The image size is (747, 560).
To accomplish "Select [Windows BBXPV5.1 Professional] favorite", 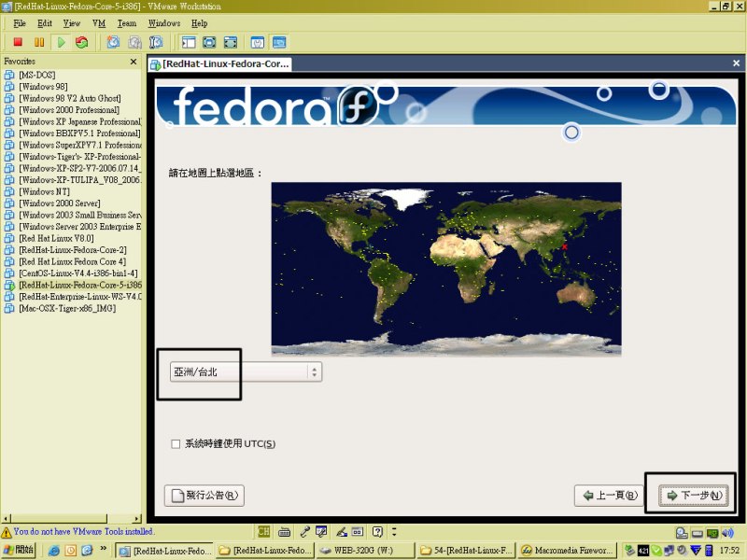I will (x=79, y=133).
